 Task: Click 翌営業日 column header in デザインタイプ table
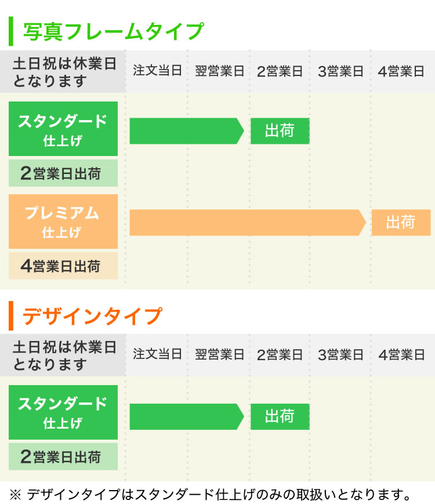click(219, 355)
